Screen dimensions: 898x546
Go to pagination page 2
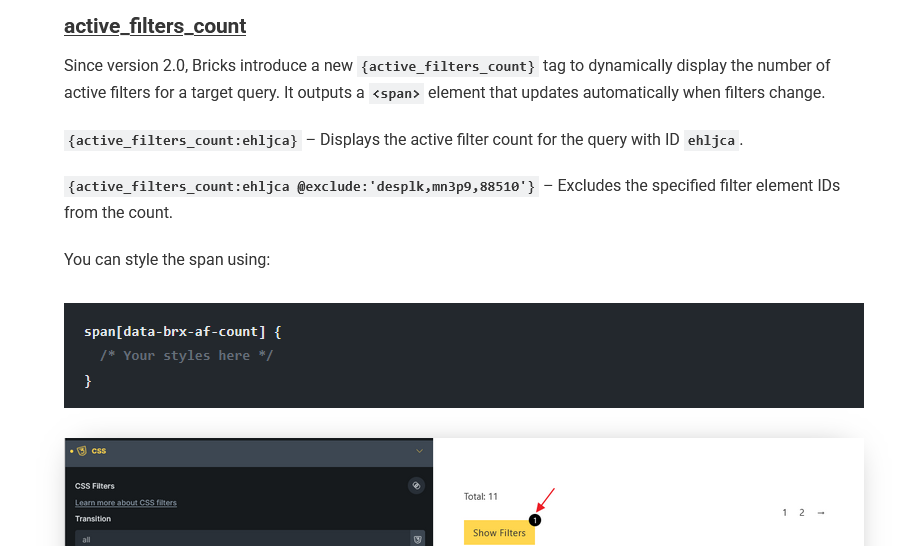click(x=801, y=513)
